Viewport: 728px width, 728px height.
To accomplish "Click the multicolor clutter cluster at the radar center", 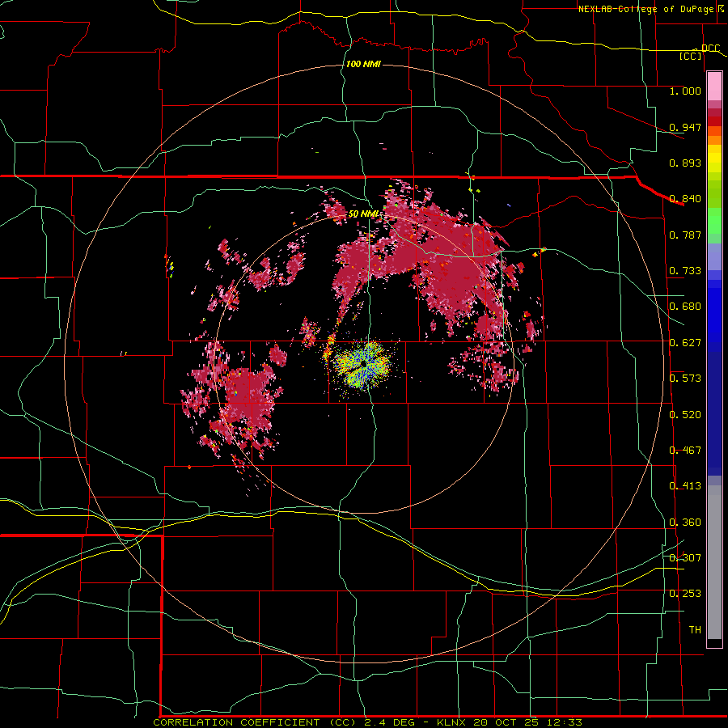I will pyautogui.click(x=362, y=365).
